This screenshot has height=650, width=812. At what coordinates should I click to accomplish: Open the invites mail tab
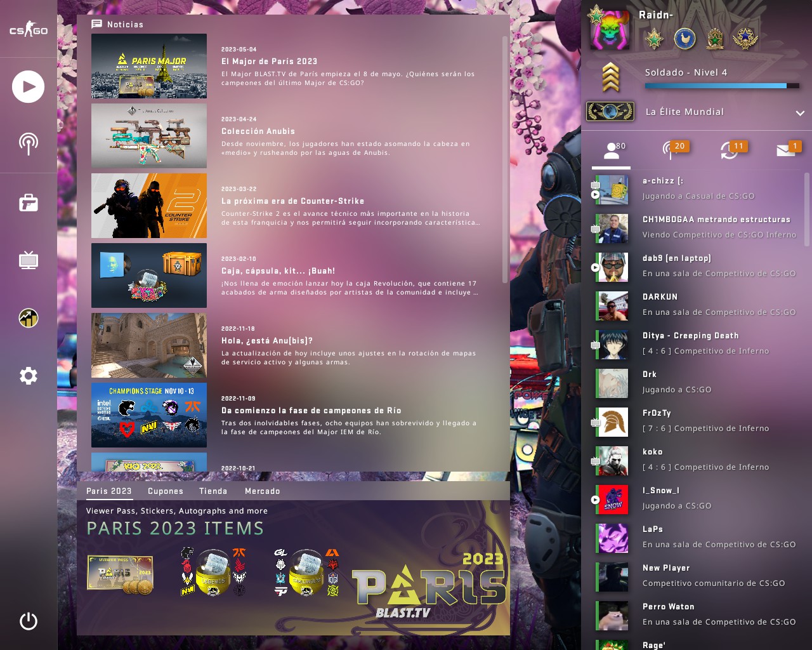tap(789, 150)
